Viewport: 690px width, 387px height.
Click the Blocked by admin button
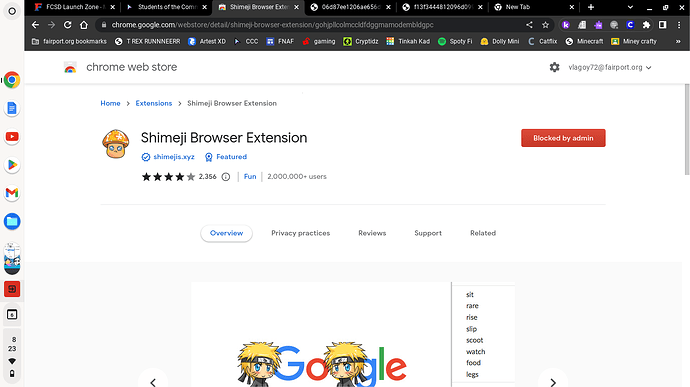coord(563,138)
